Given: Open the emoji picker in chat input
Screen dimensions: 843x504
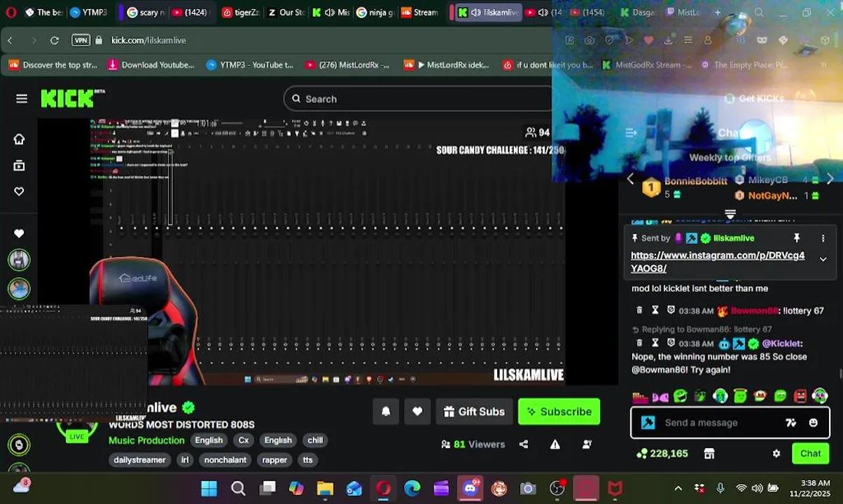Looking at the screenshot, I should [814, 423].
